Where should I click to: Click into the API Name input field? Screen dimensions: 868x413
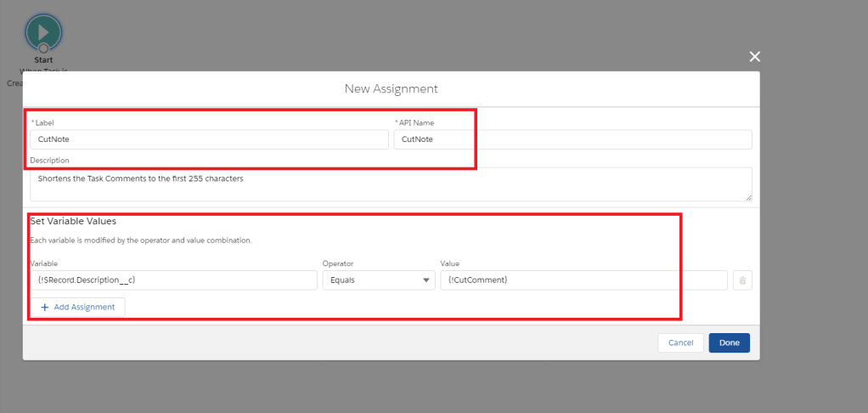tap(572, 139)
